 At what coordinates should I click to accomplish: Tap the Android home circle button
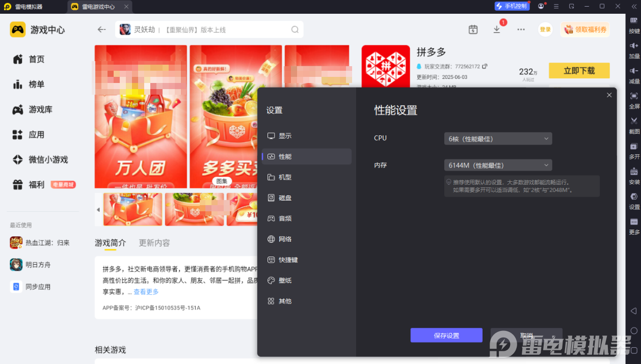[634, 330]
